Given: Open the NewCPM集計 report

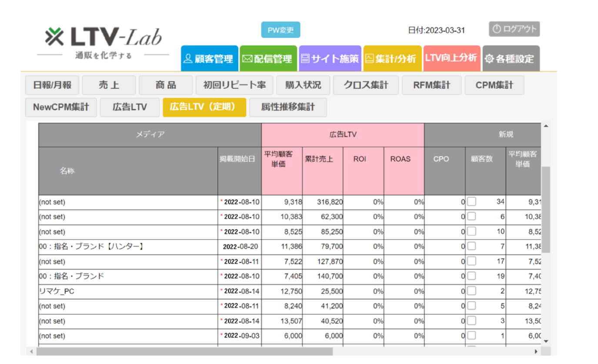Looking at the screenshot, I should pos(61,107).
